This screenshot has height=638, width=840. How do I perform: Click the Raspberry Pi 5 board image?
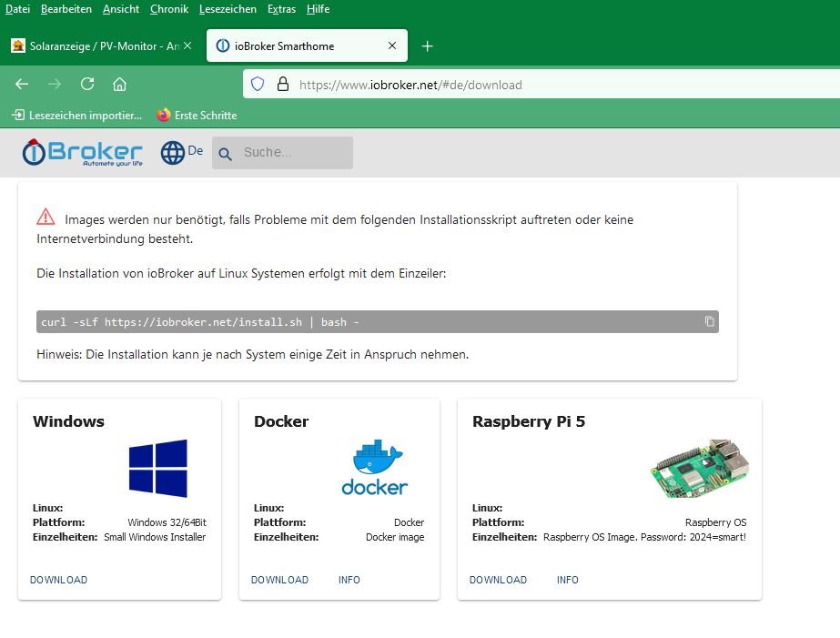(x=699, y=468)
